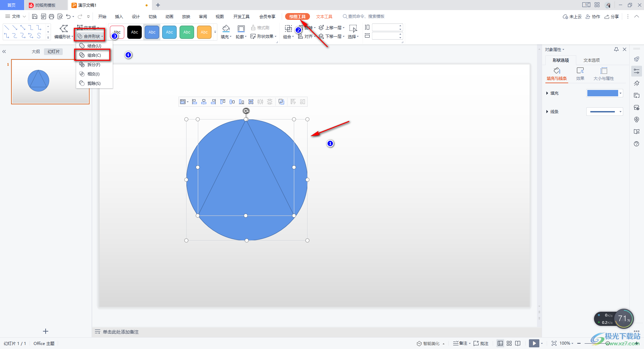This screenshot has width=644, height=349.
Task: Open Print Preview icon
Action: coord(60,16)
